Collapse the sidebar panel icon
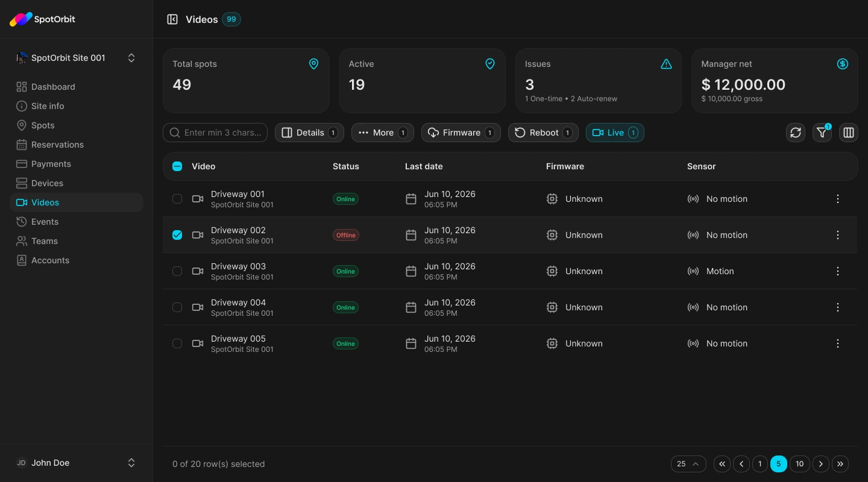 [x=172, y=19]
